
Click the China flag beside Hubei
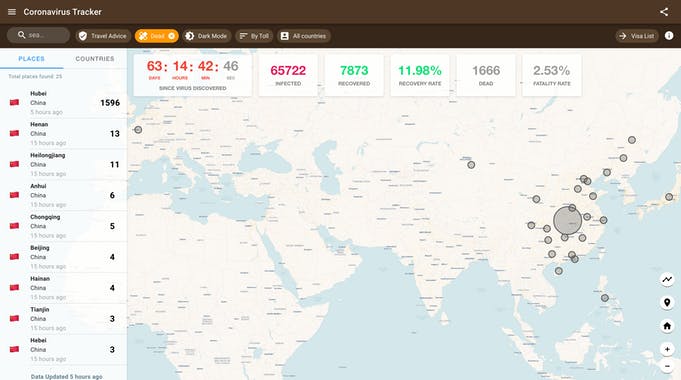coord(14,102)
